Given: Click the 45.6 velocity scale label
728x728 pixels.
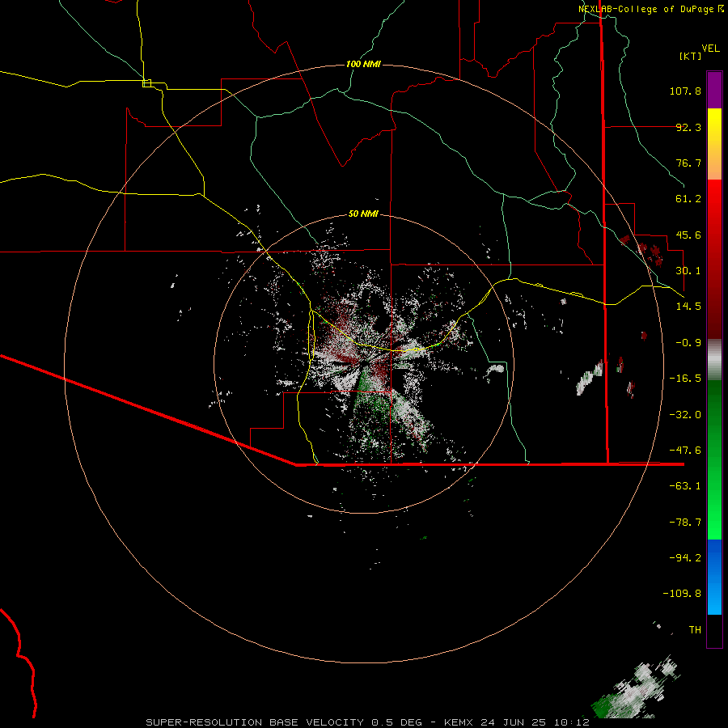Looking at the screenshot, I should point(688,235).
